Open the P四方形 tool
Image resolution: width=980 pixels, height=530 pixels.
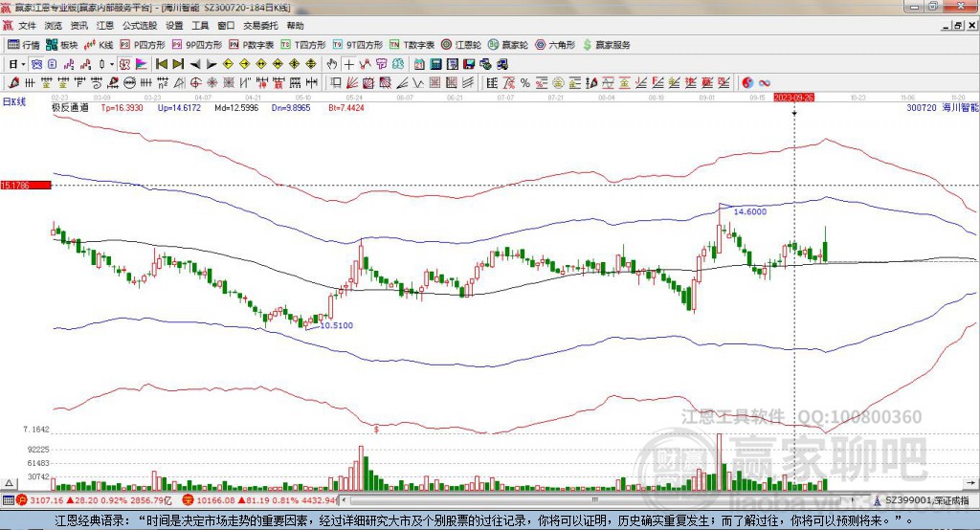[143, 45]
